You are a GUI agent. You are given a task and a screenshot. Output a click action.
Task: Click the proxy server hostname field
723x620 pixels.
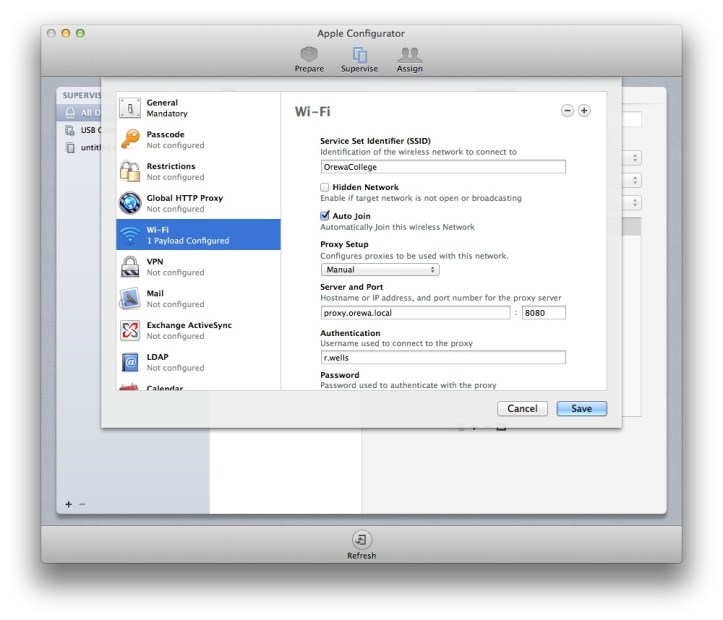pyautogui.click(x=415, y=313)
